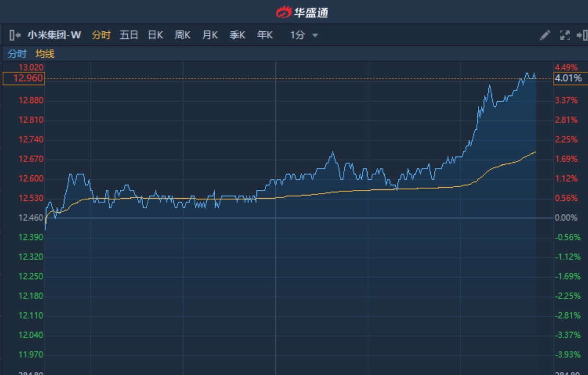Click the collapse left panel icon

[15, 35]
